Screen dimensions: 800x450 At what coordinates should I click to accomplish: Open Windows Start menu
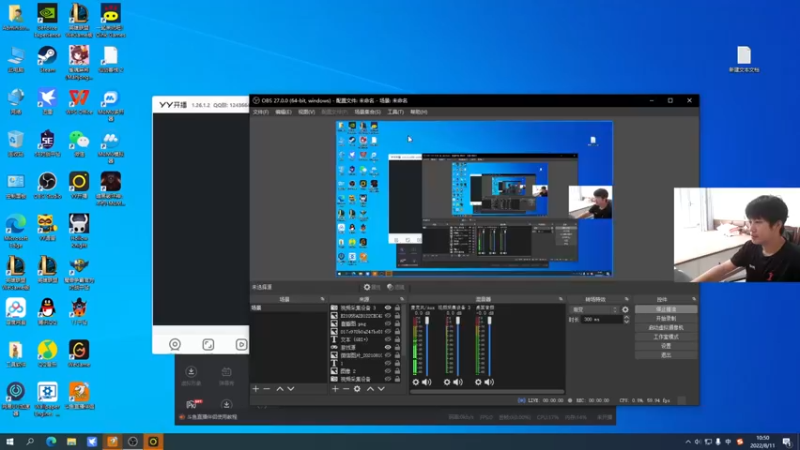click(x=10, y=442)
